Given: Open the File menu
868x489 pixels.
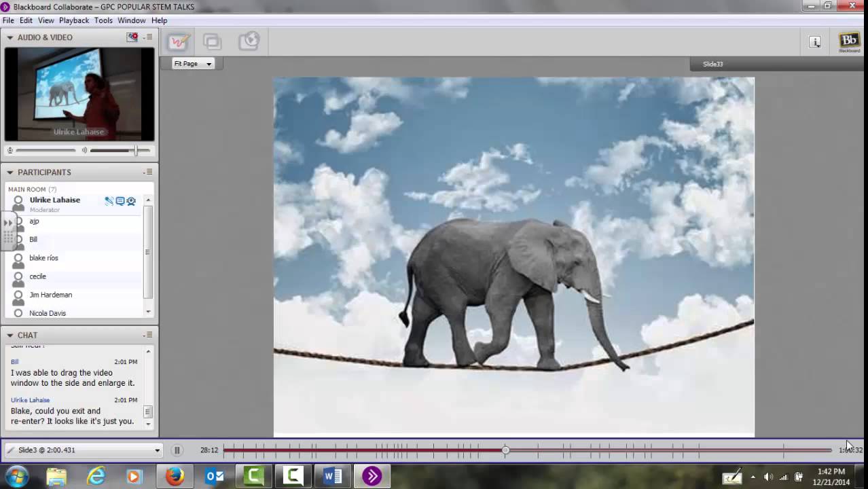Looking at the screenshot, I should [8, 20].
